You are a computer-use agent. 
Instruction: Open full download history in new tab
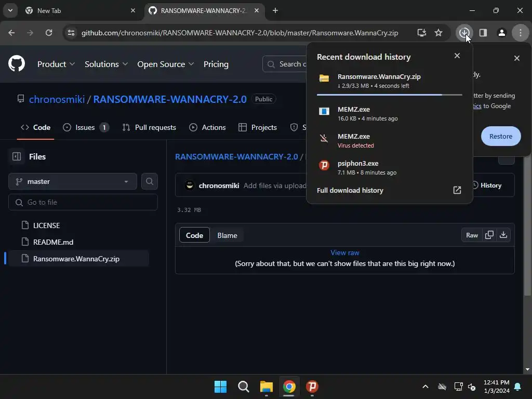pos(457,190)
